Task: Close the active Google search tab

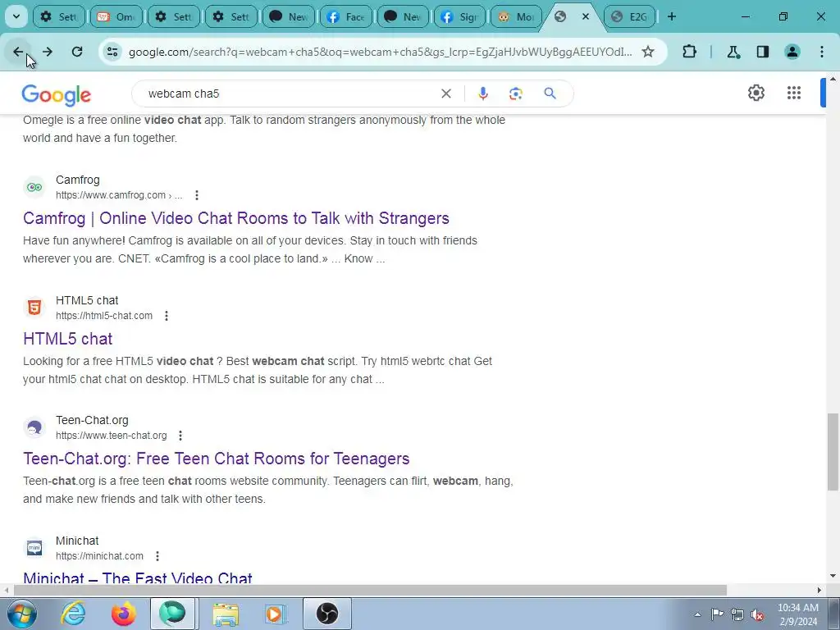Action: point(586,16)
